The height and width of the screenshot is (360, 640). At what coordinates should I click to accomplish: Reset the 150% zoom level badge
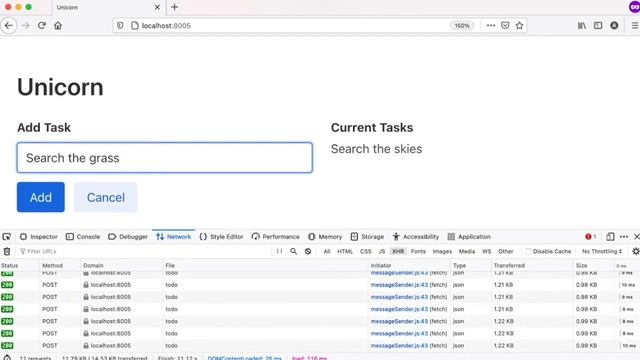coord(462,25)
